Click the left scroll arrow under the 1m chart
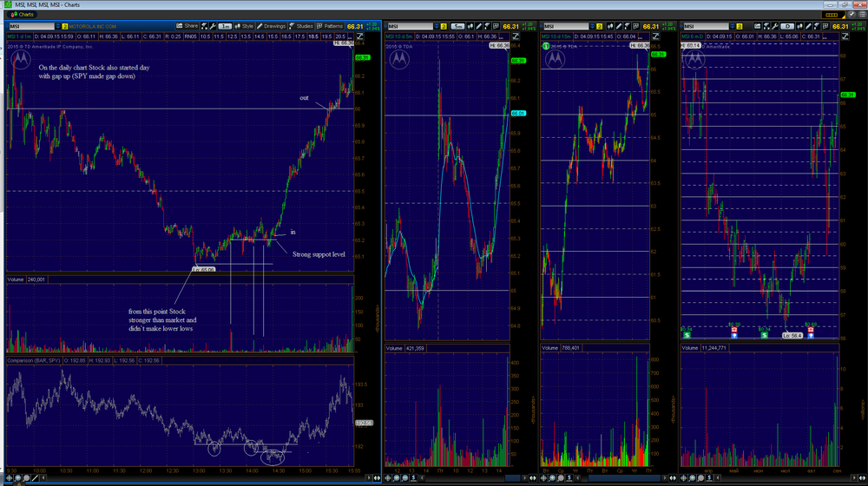Viewport: 868px width, 486px height. [43, 477]
